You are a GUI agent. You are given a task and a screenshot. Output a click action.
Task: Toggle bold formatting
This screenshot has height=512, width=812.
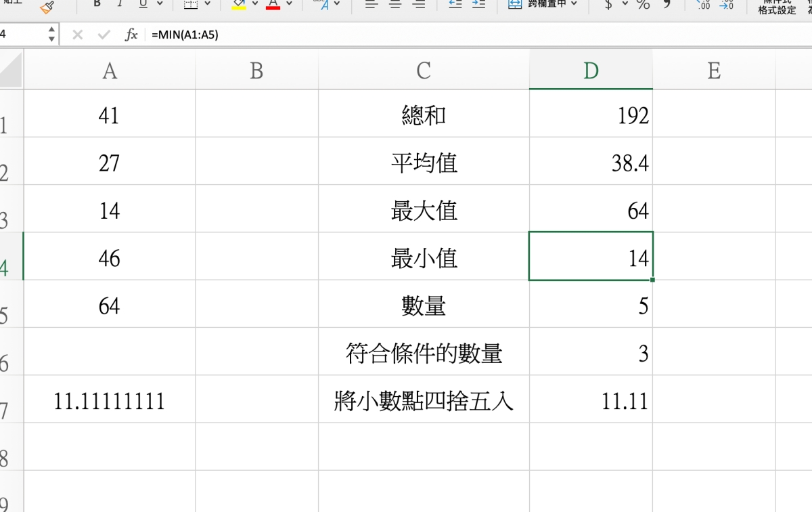[97, 4]
